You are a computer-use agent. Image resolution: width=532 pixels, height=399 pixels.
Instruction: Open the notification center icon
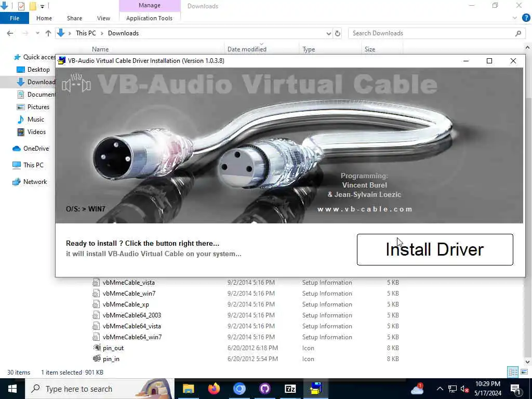515,389
